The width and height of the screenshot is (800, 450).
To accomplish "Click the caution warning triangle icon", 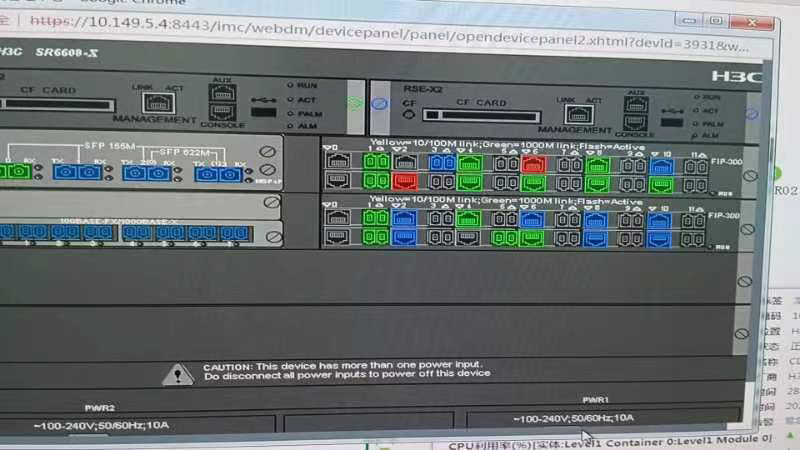I will point(178,375).
